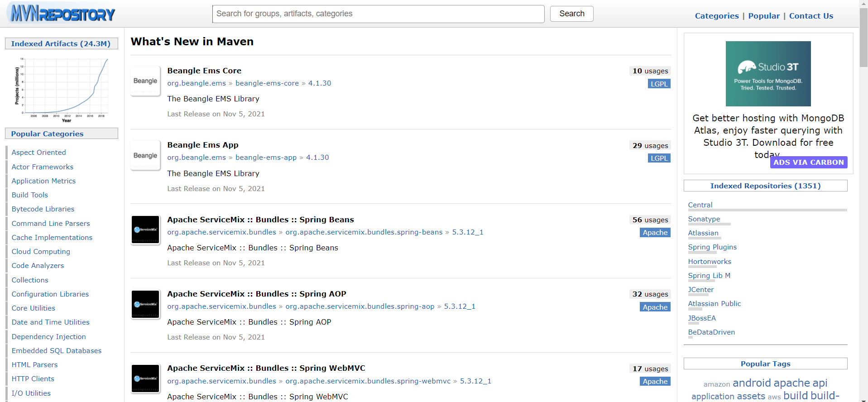The width and height of the screenshot is (868, 402).
Task: Open the Beangle Ems App title
Action: point(203,145)
